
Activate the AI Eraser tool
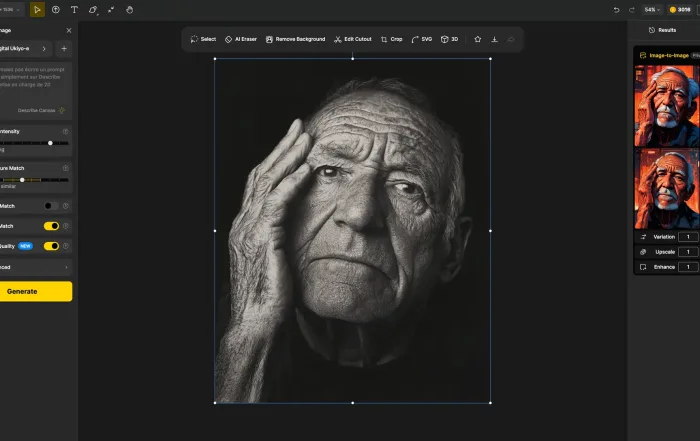point(241,39)
